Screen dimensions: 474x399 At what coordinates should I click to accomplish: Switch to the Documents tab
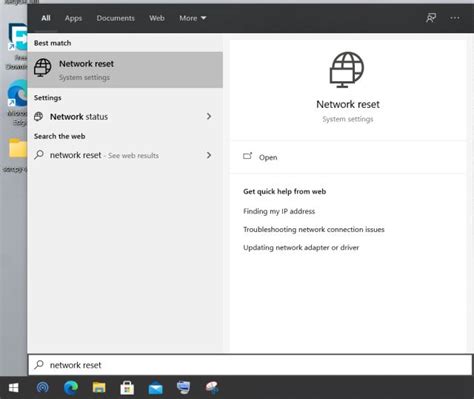115,18
